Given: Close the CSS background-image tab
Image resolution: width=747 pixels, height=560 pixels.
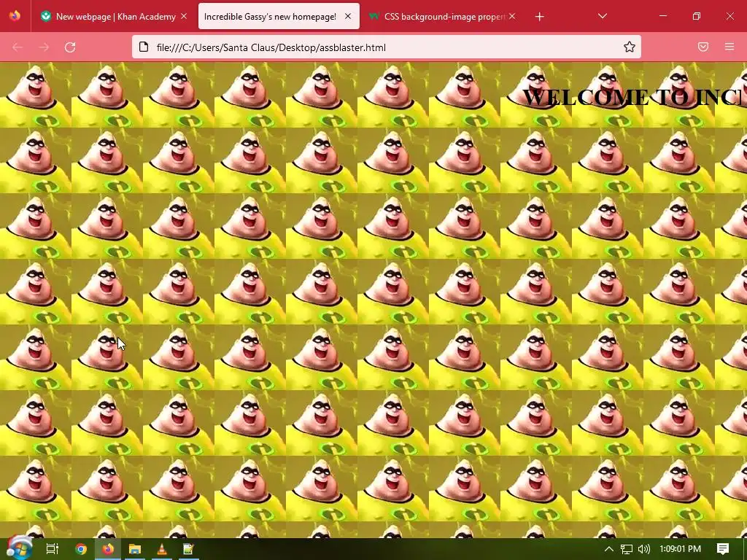Looking at the screenshot, I should [512, 16].
